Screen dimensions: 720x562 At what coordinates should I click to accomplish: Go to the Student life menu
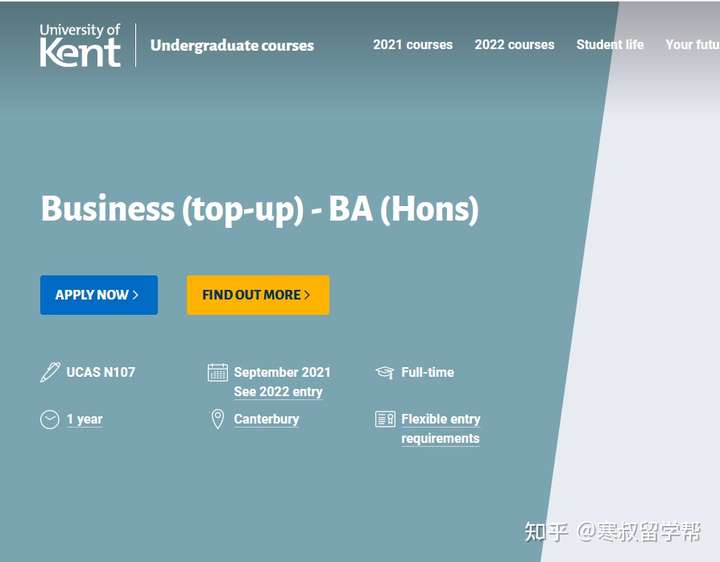[610, 45]
